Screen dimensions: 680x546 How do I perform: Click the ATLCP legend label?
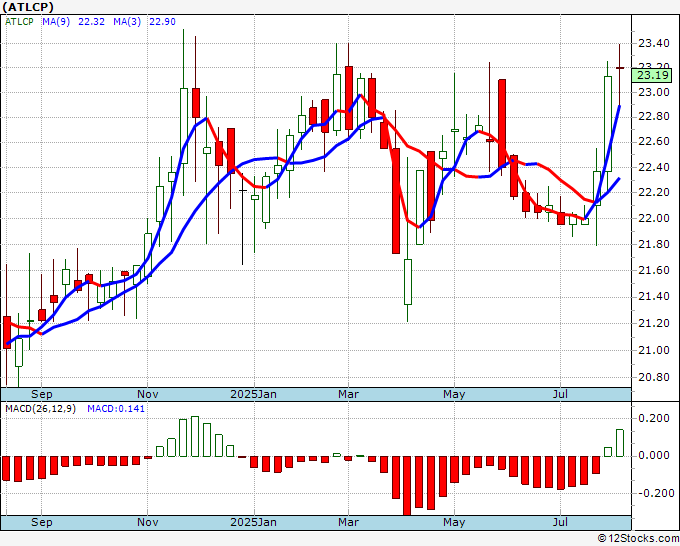[19, 21]
